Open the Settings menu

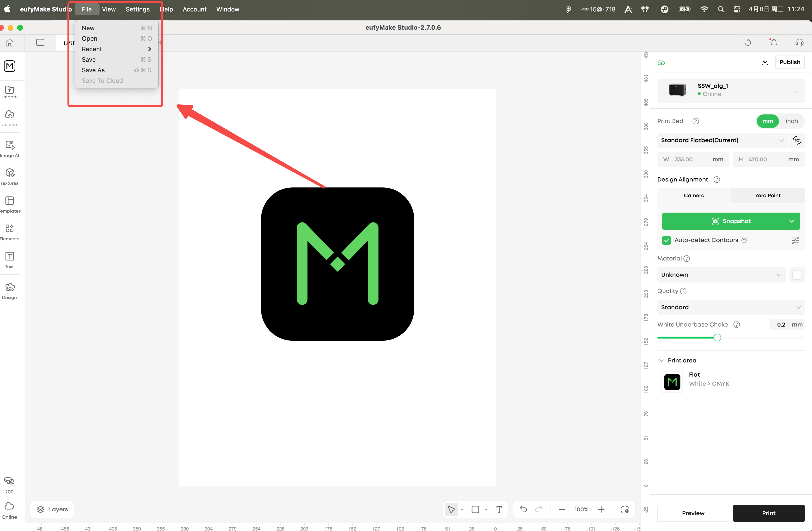(138, 9)
